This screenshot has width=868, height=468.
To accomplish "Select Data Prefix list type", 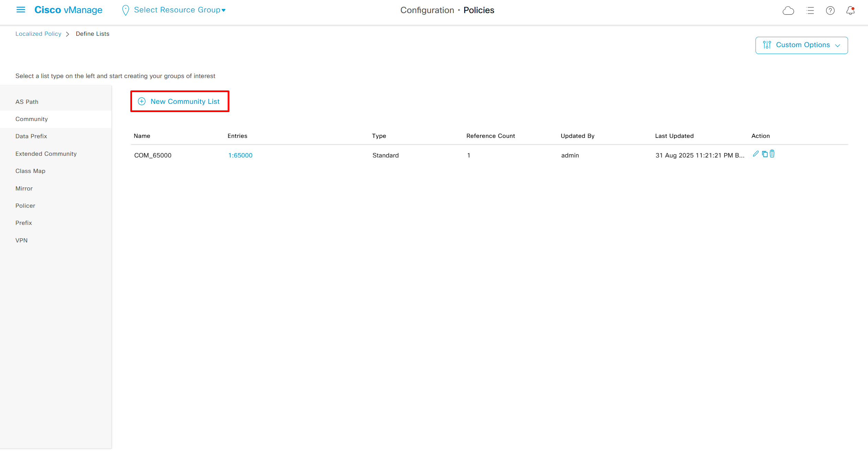I will click(31, 136).
